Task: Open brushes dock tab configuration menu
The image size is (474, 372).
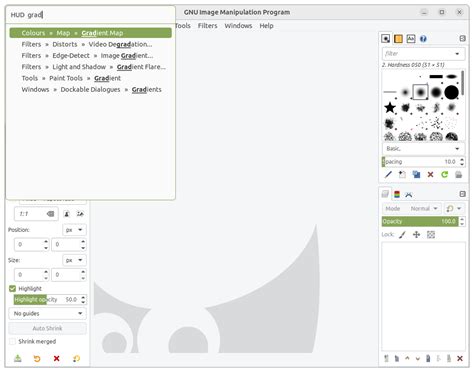Action: click(x=462, y=39)
